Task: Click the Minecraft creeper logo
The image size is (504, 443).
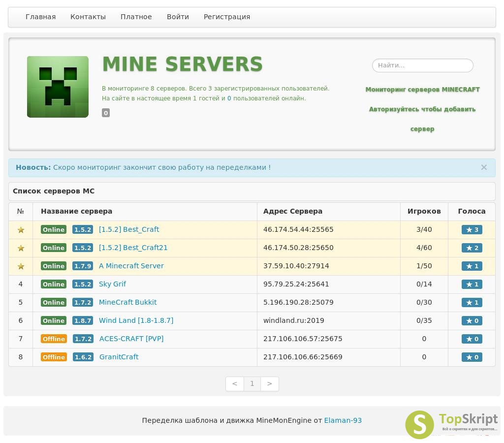Action: point(58,87)
